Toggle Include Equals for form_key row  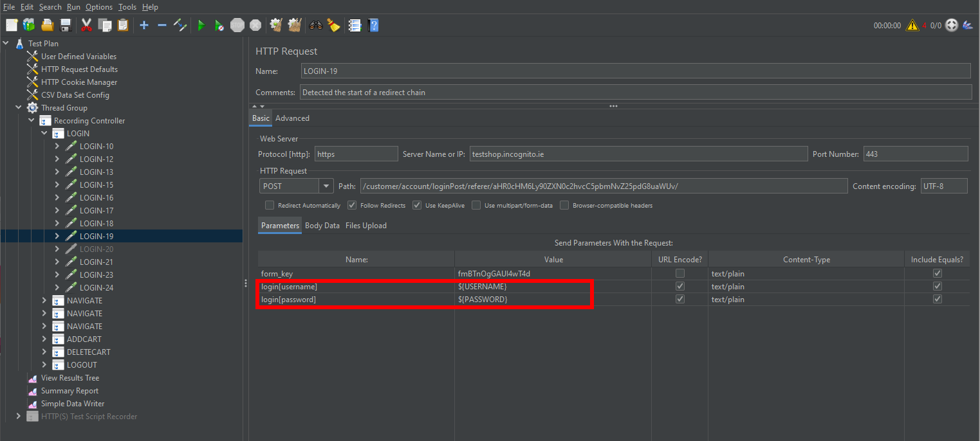938,273
